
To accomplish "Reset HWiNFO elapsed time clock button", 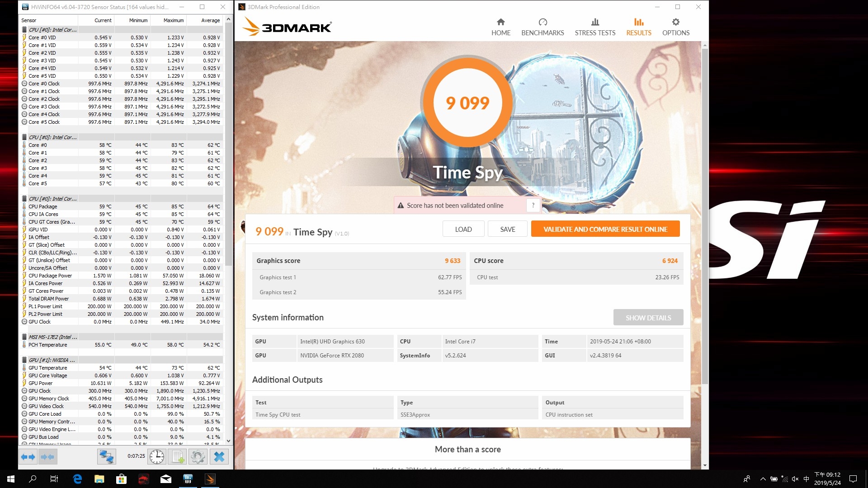I will (157, 457).
